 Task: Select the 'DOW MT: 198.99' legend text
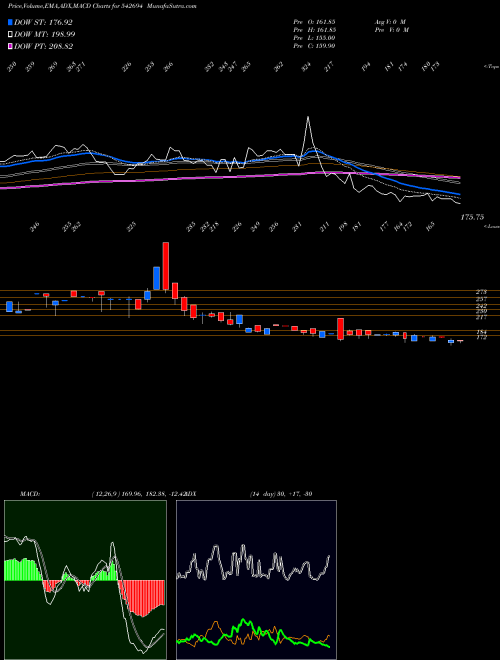[x=45, y=34]
